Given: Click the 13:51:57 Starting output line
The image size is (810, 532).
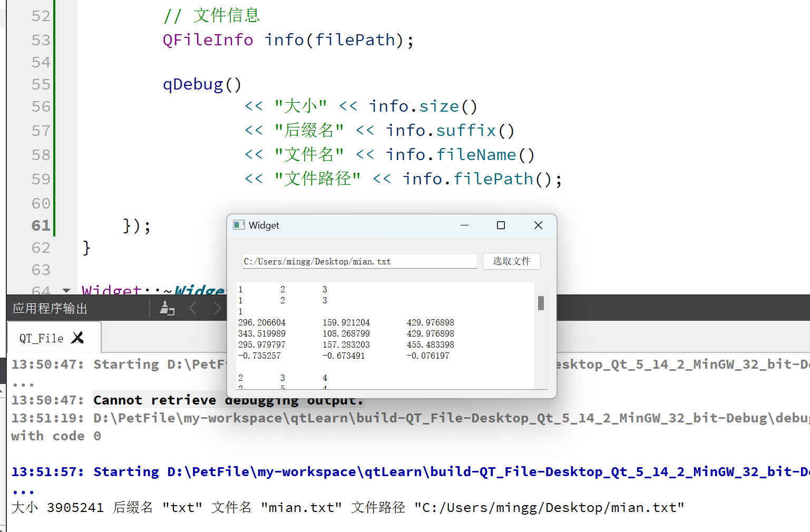Looking at the screenshot, I should [411, 472].
